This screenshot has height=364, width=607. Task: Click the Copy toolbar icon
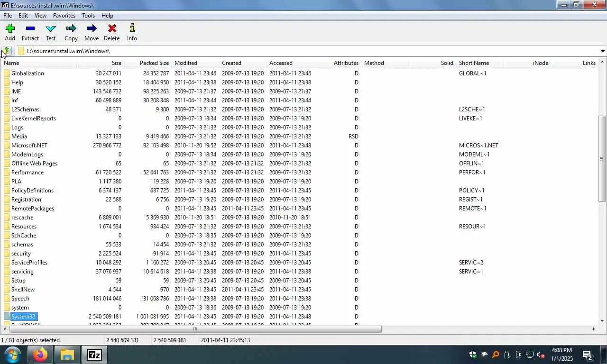click(71, 32)
